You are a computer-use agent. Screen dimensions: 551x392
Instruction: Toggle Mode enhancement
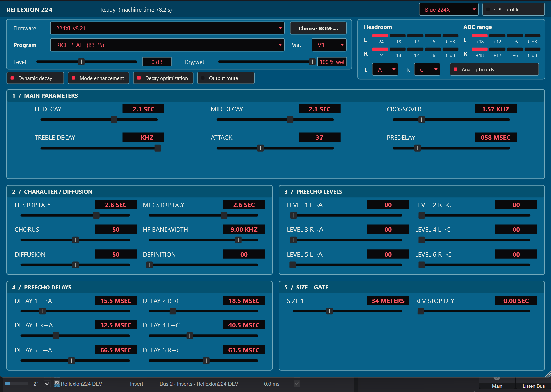(98, 78)
